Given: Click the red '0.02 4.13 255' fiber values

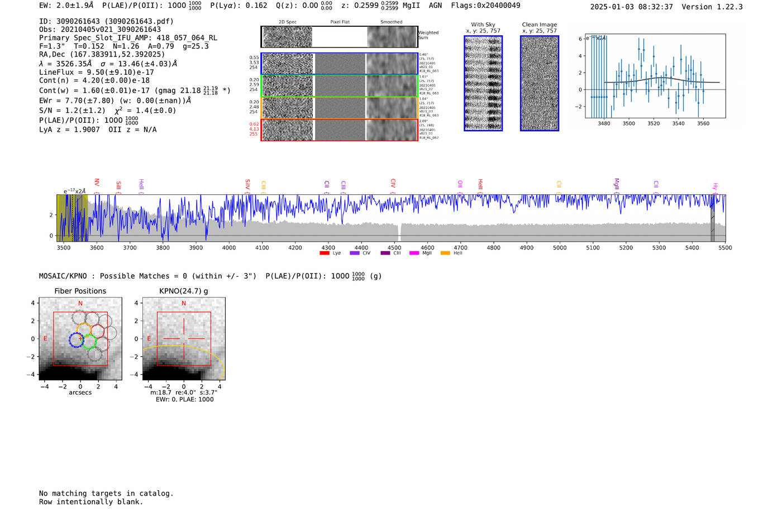Looking at the screenshot, I should pos(254,129).
